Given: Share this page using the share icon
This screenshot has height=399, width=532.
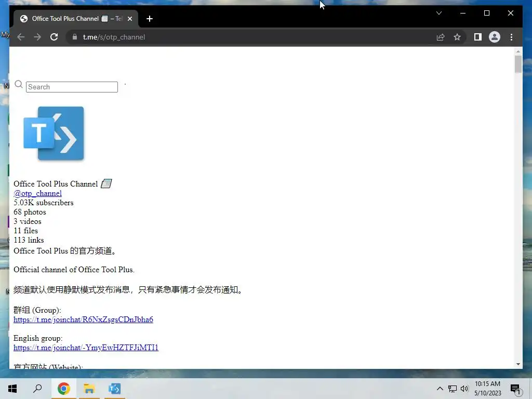Looking at the screenshot, I should [x=441, y=37].
